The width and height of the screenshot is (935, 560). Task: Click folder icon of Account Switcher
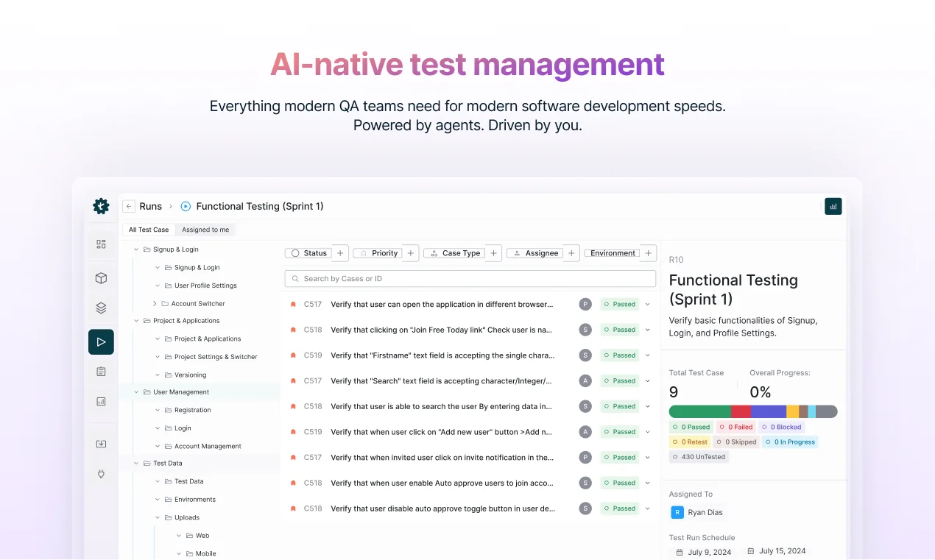click(165, 303)
